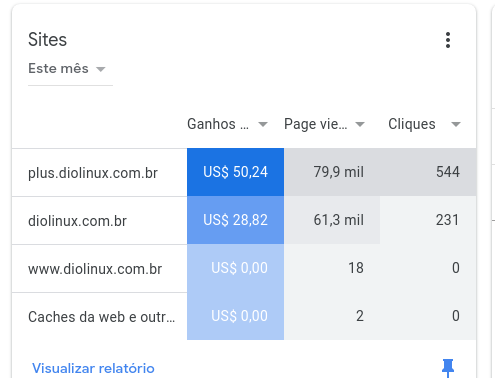This screenshot has width=495, height=378.
Task: Expand the Page views column dropdown arrow
Action: [360, 124]
